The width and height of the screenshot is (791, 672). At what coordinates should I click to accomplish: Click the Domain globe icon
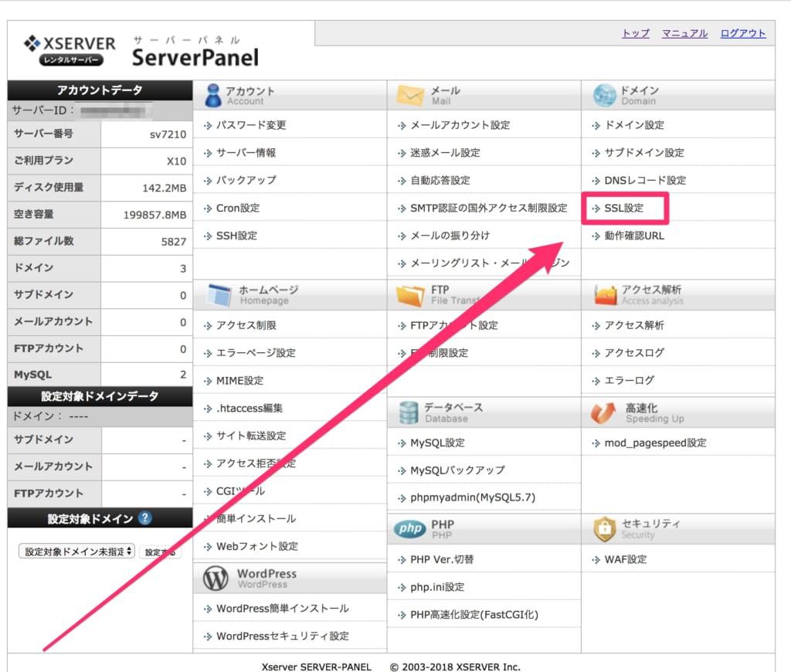[604, 95]
